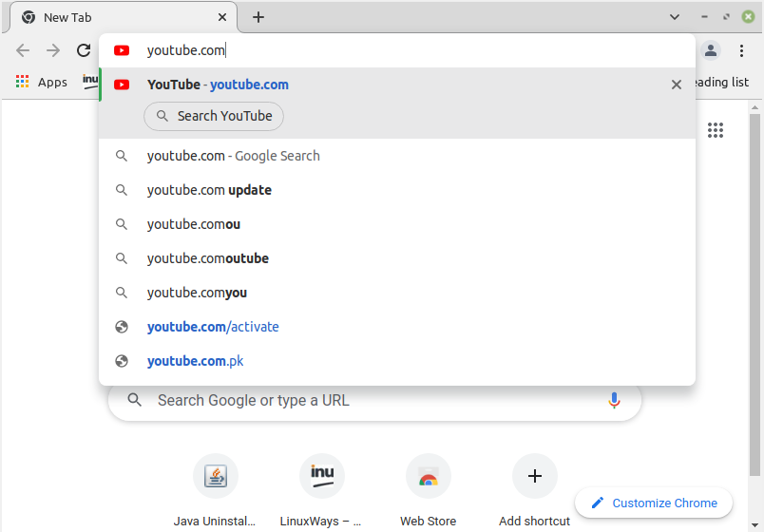Open the Apps bookmarks shortcut
This screenshot has width=764, height=532.
click(42, 82)
